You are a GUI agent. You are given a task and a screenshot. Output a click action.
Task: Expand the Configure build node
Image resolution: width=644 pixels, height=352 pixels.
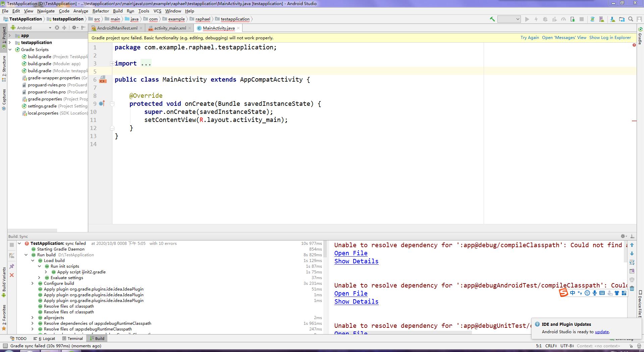33,283
